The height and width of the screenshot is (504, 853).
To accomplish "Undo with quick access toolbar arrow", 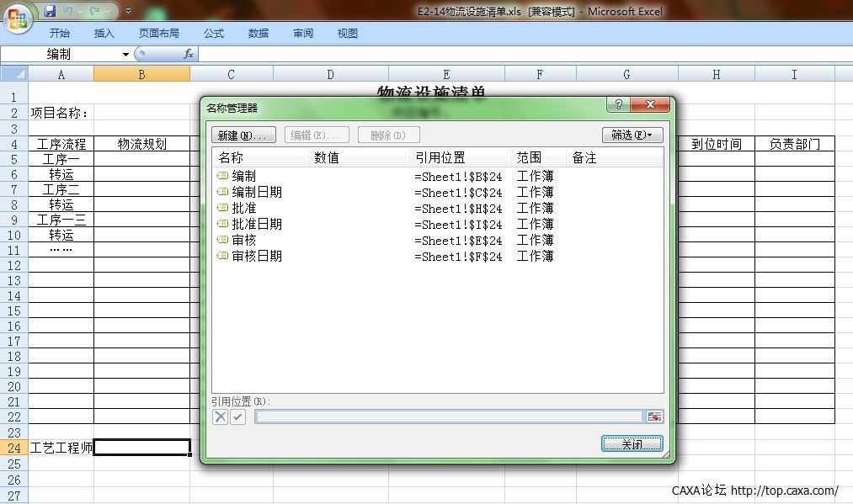I will [x=68, y=11].
